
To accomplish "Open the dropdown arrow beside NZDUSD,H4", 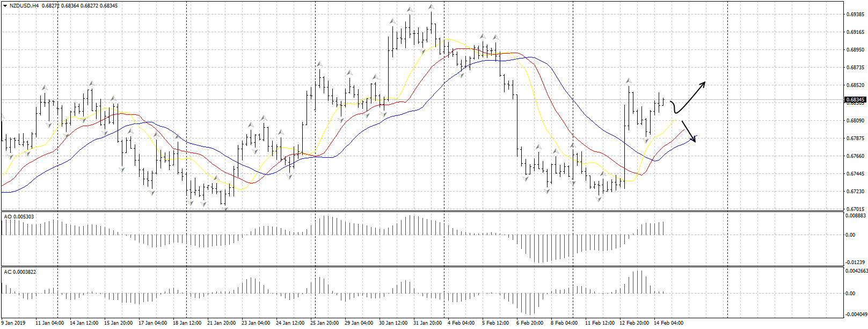I will tap(5, 6).
